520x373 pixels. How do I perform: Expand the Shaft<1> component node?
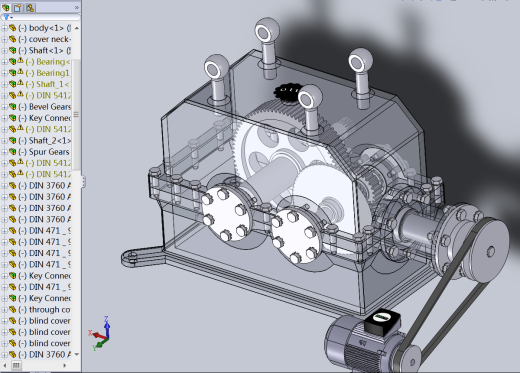(4, 51)
